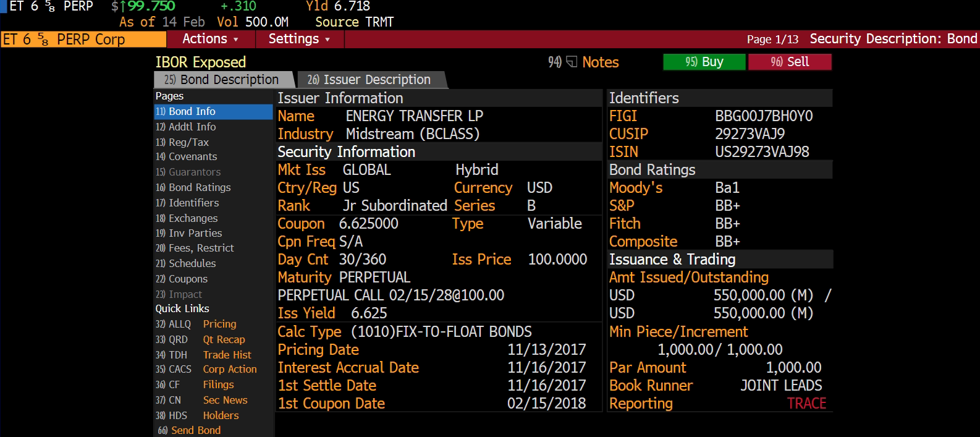Viewport: 980px width, 437px height.
Task: Click the Iss Price field label
Action: coord(481,260)
